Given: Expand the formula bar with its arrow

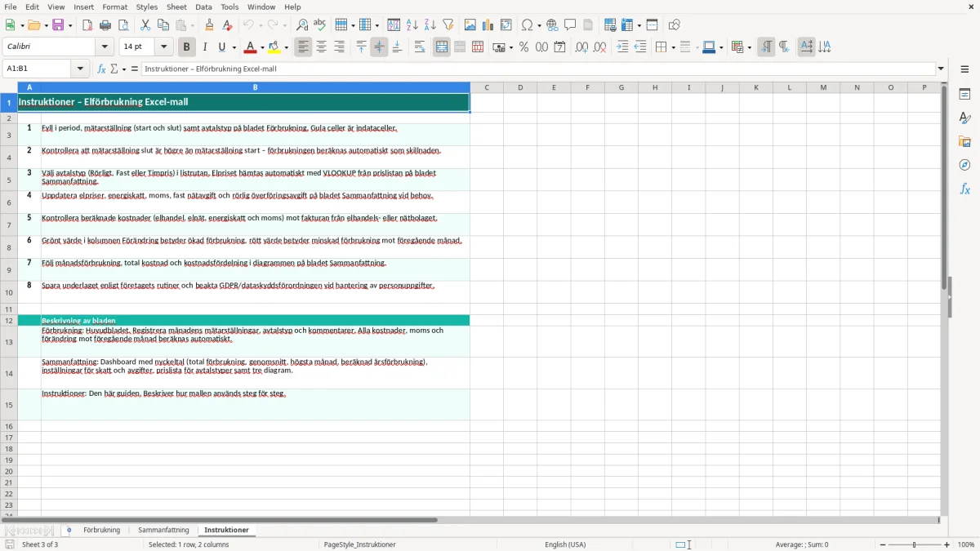Looking at the screenshot, I should [x=941, y=69].
